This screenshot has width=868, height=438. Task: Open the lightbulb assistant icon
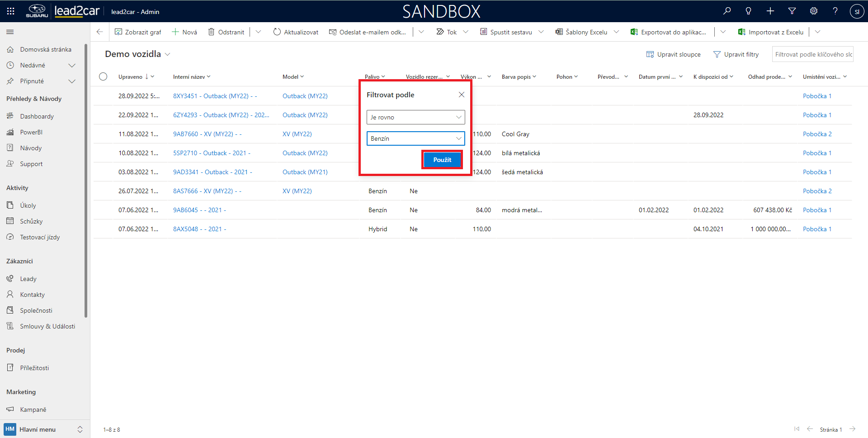tap(749, 11)
